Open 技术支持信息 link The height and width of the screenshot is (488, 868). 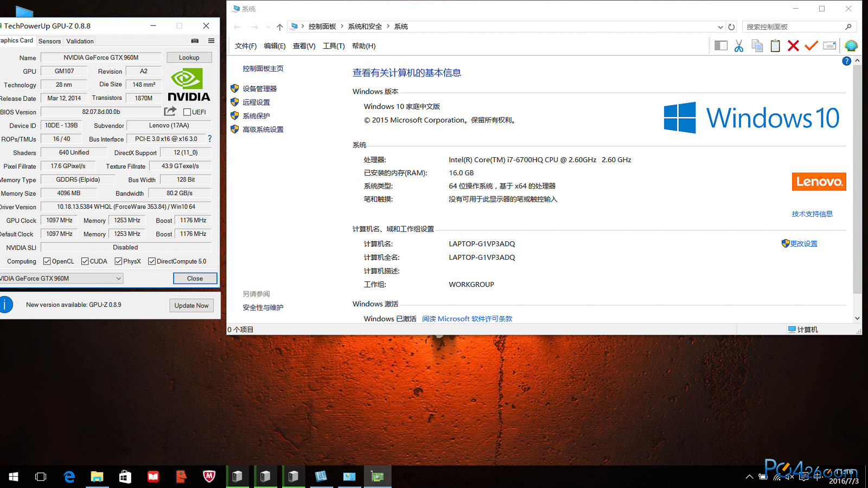812,214
